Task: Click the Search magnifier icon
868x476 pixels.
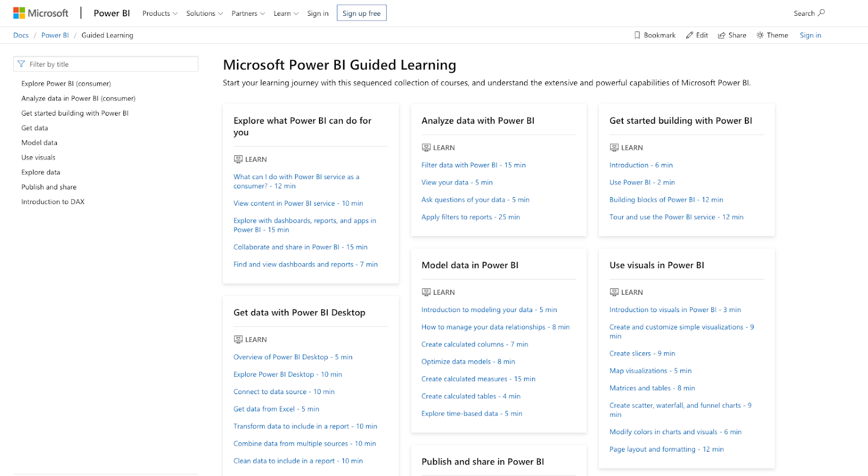Action: pyautogui.click(x=821, y=13)
